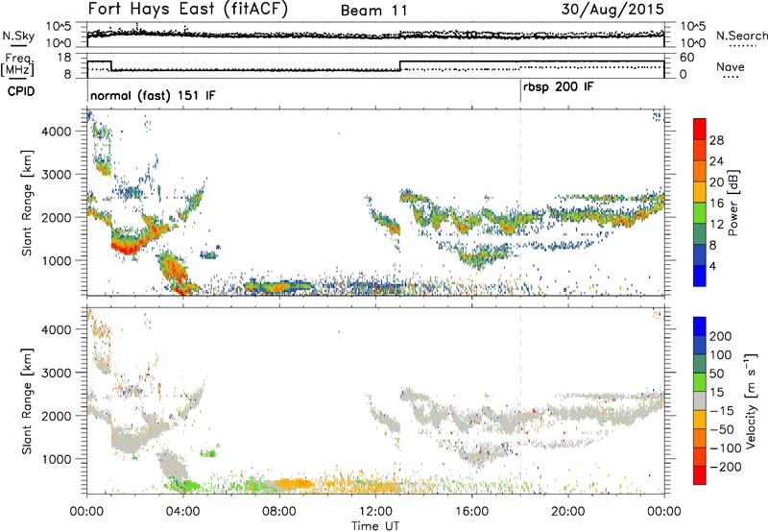
Task: Click 'Slant Range [km]' label of velocity panel
Action: coord(27,400)
